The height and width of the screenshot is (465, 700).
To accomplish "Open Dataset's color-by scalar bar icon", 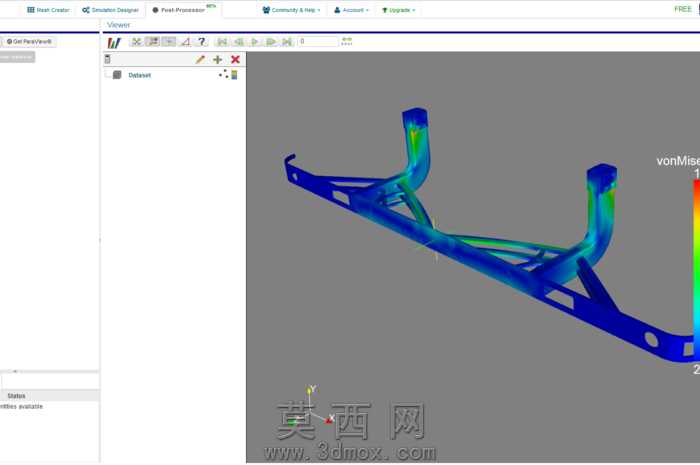I will coord(234,75).
